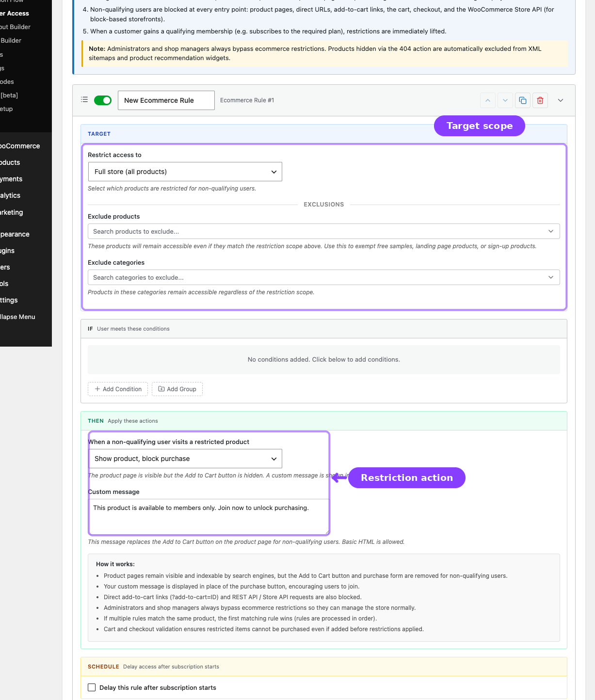The width and height of the screenshot is (595, 700).
Task: Open Appearance menu in the sidebar
Action: click(x=15, y=234)
